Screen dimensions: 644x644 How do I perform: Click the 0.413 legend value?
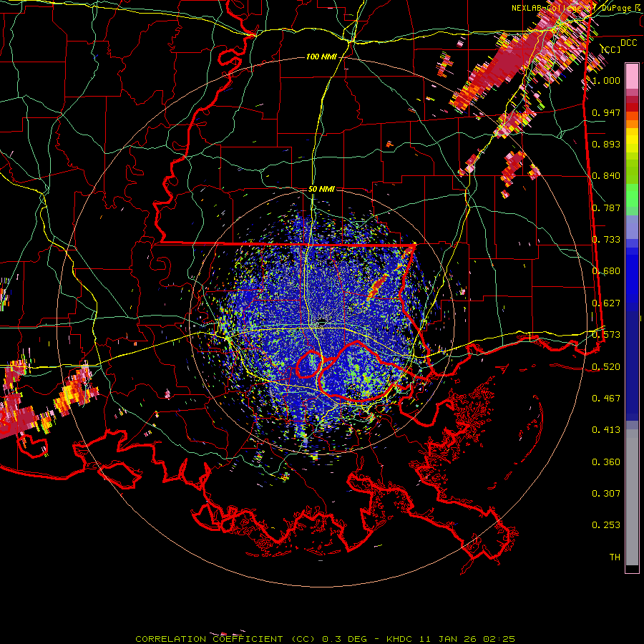click(x=606, y=430)
